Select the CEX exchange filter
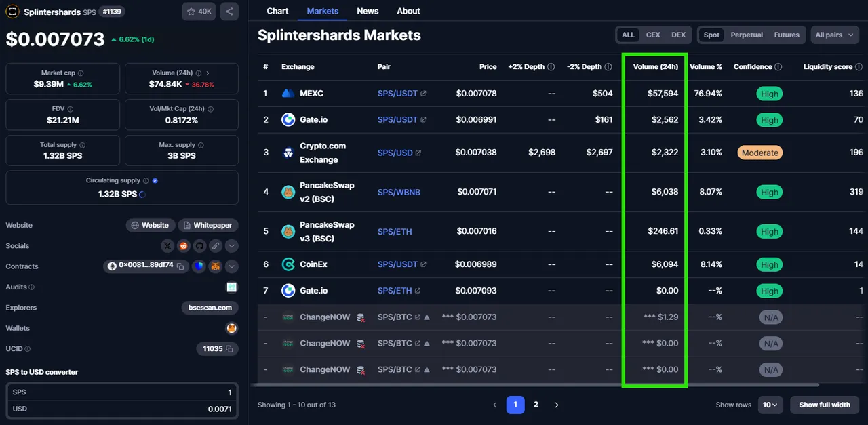 (653, 35)
